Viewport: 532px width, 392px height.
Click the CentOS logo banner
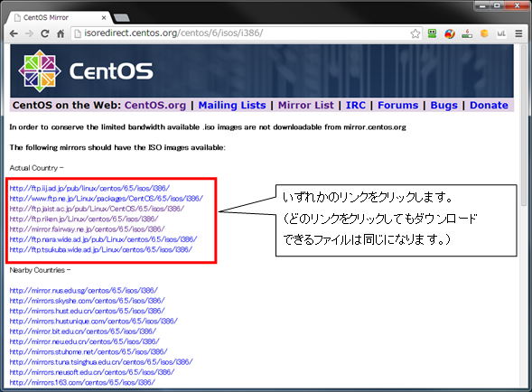point(262,71)
